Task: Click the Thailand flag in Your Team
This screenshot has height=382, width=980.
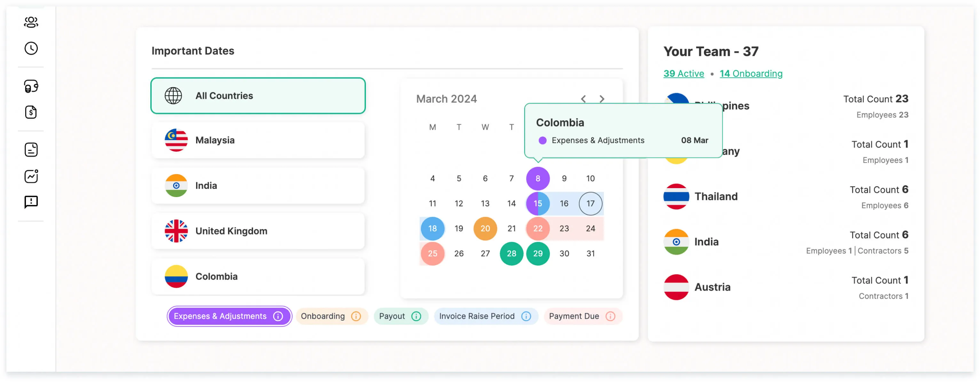Action: tap(676, 197)
